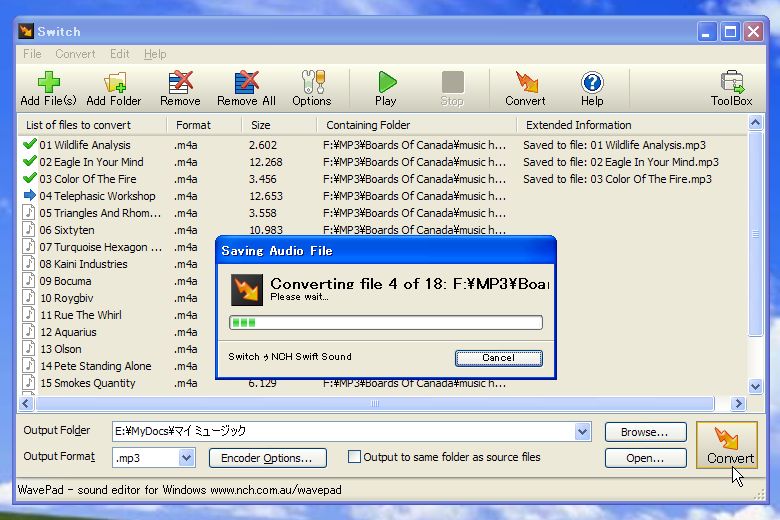Click the music file icon for 09 Bocuma

point(29,281)
